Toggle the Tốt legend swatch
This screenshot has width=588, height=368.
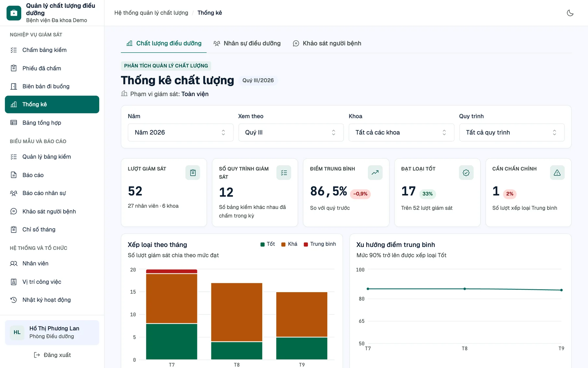coord(262,244)
